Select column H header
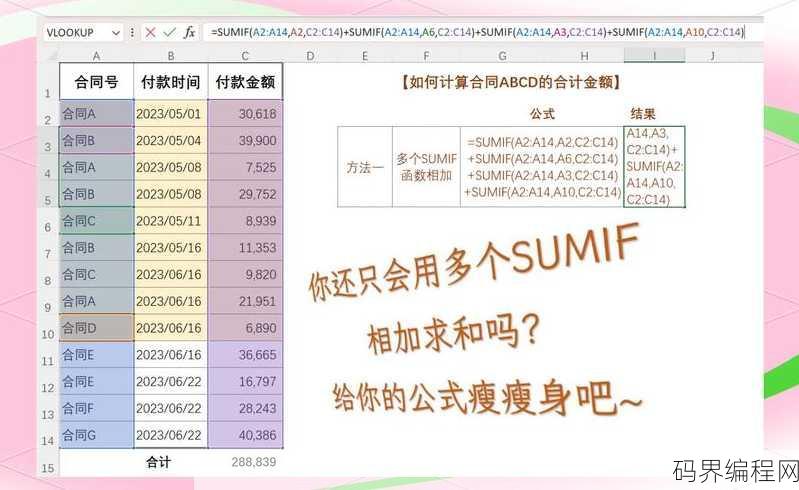Image resolution: width=799 pixels, height=490 pixels. click(584, 56)
